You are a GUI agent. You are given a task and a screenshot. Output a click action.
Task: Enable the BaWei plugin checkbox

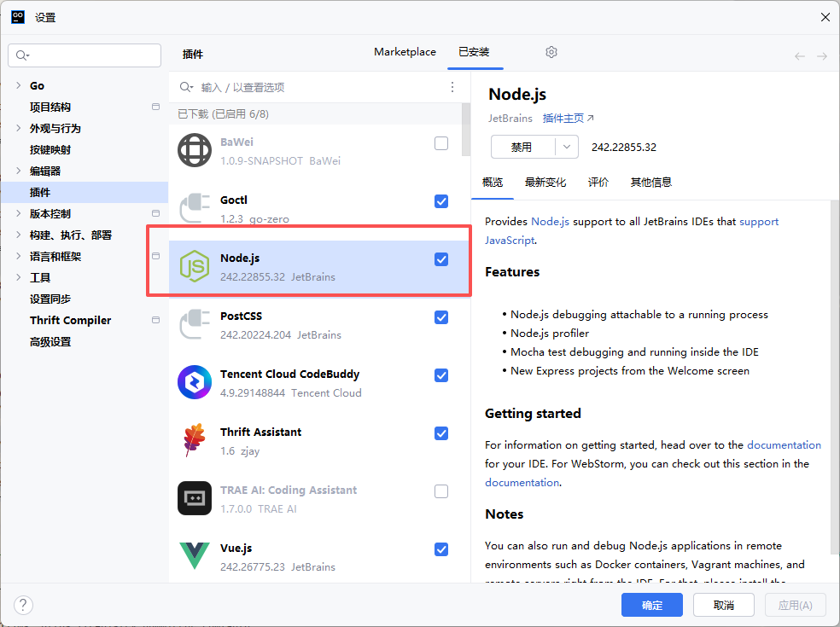(x=441, y=143)
